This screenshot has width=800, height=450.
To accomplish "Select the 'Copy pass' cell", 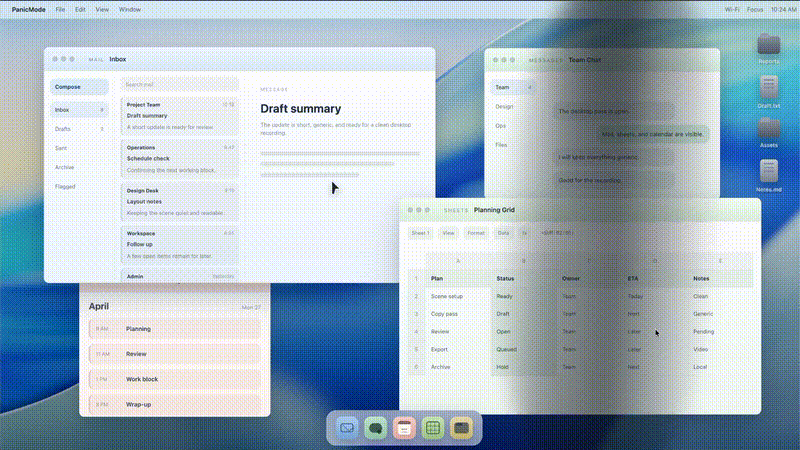I will [x=458, y=314].
